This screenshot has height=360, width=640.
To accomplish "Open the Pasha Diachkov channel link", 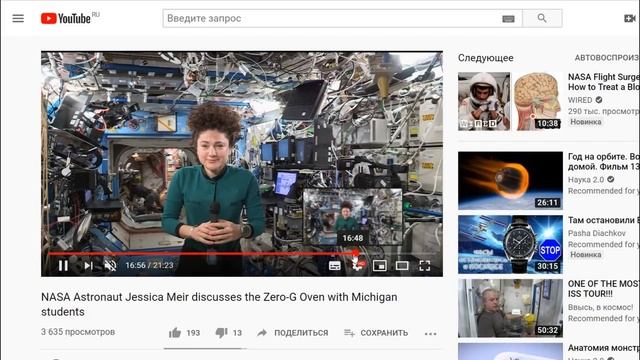I will coord(597,233).
